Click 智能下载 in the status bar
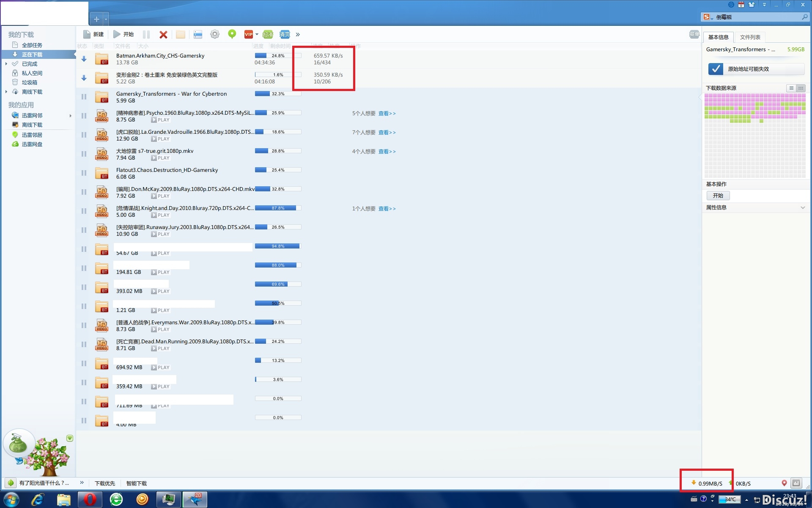This screenshot has width=812, height=508. [137, 483]
